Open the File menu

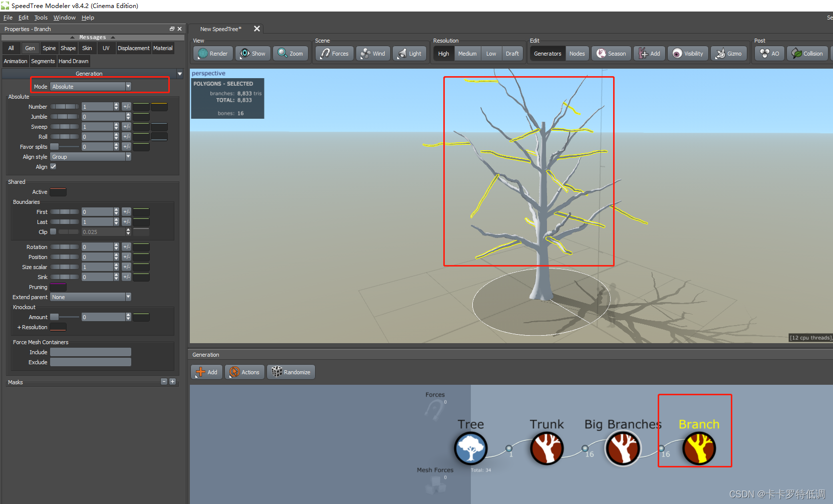[x=8, y=18]
